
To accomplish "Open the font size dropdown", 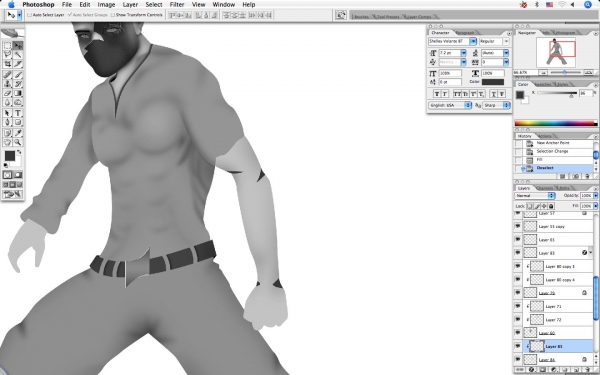I will pyautogui.click(x=463, y=53).
